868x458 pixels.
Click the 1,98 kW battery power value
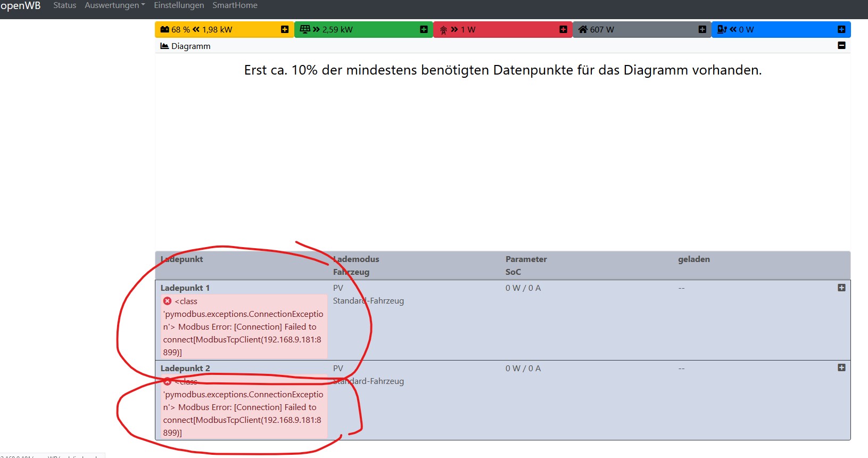click(x=217, y=30)
